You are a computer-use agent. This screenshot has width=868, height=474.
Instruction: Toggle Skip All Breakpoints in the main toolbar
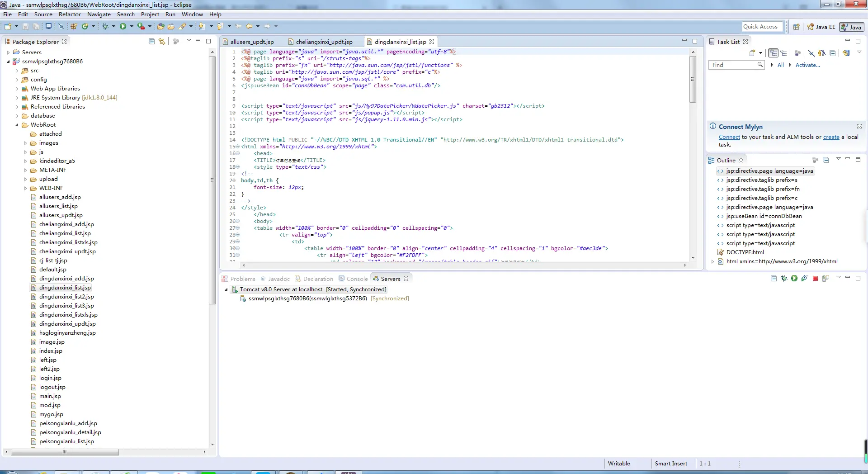(x=61, y=26)
